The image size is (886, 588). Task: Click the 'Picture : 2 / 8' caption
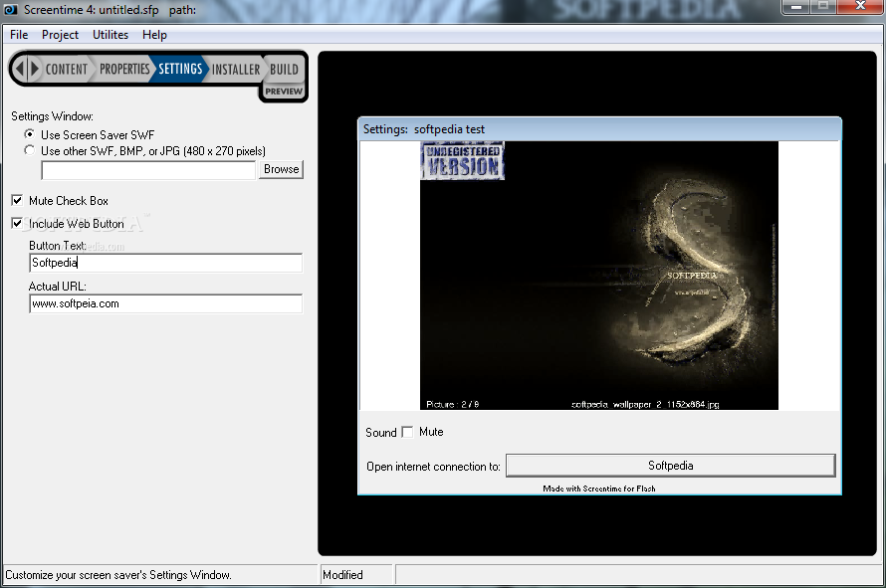(x=453, y=404)
